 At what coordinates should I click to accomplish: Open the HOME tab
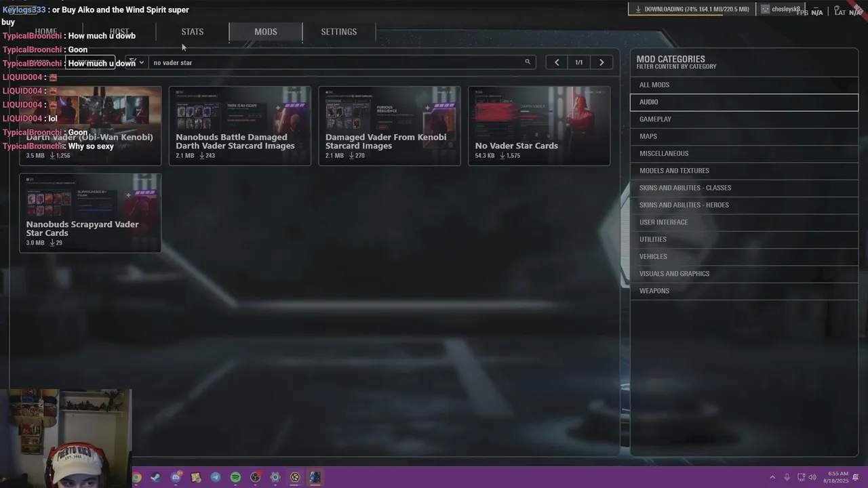[46, 32]
